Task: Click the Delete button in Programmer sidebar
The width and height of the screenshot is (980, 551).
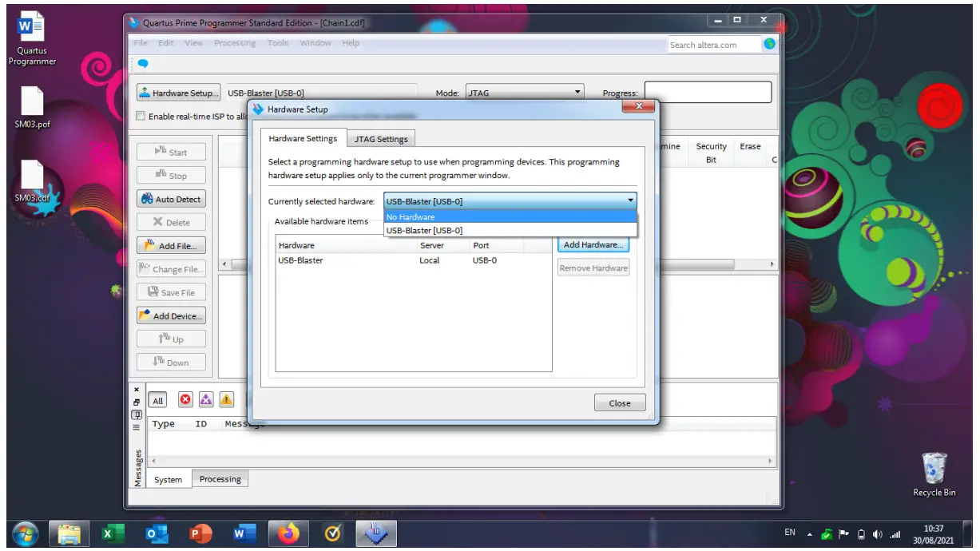Action: click(x=171, y=223)
